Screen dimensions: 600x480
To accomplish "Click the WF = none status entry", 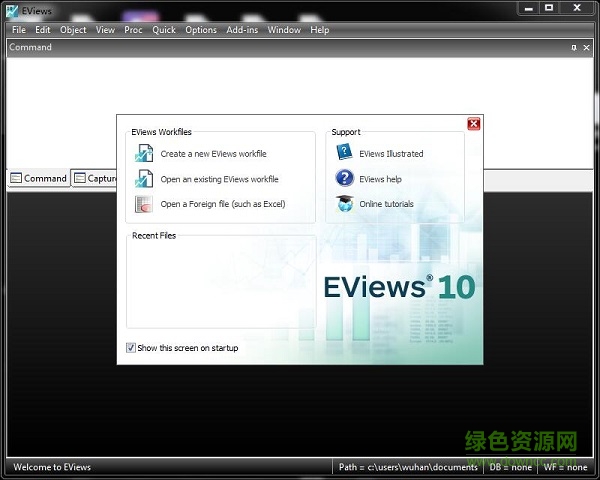I will [x=565, y=467].
